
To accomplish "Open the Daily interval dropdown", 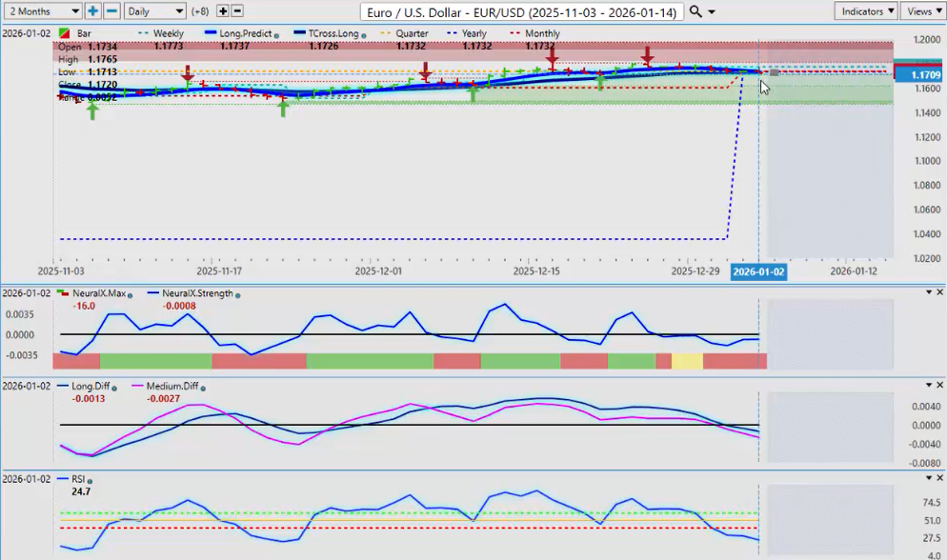I will click(154, 11).
